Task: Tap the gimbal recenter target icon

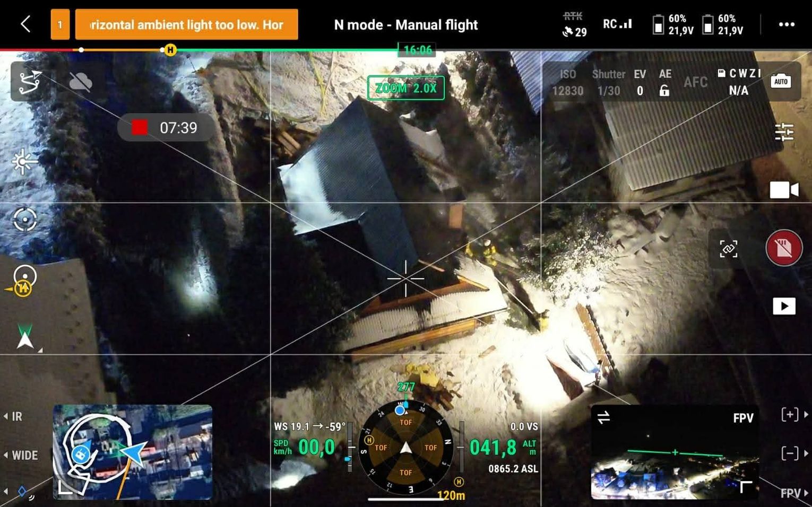Action: click(x=24, y=220)
